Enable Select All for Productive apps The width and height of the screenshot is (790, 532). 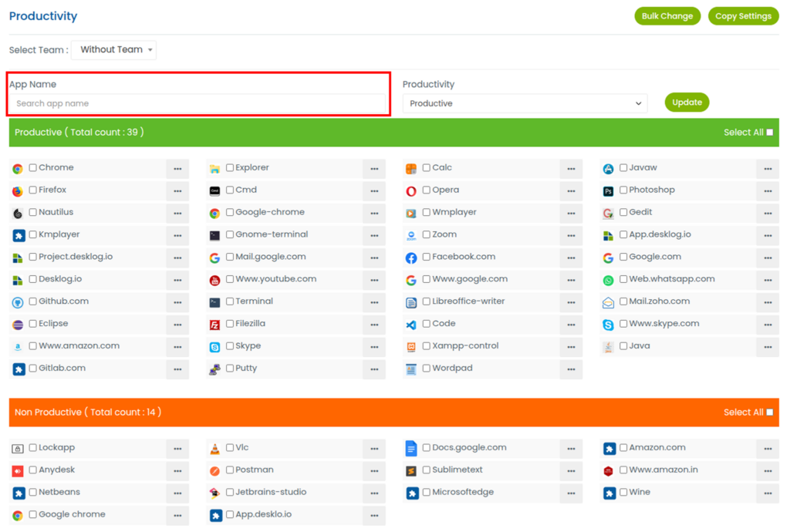[769, 133]
